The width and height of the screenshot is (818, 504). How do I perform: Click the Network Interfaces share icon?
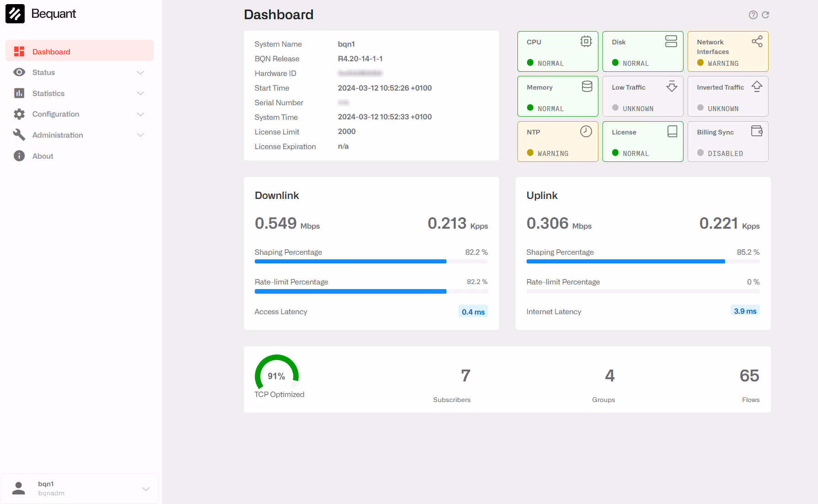click(x=757, y=41)
